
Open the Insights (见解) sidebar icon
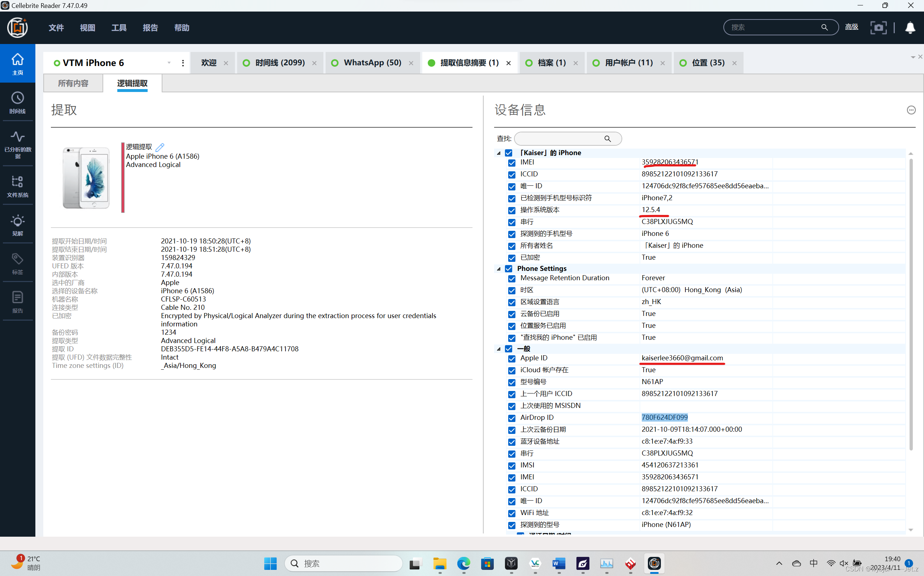click(18, 225)
